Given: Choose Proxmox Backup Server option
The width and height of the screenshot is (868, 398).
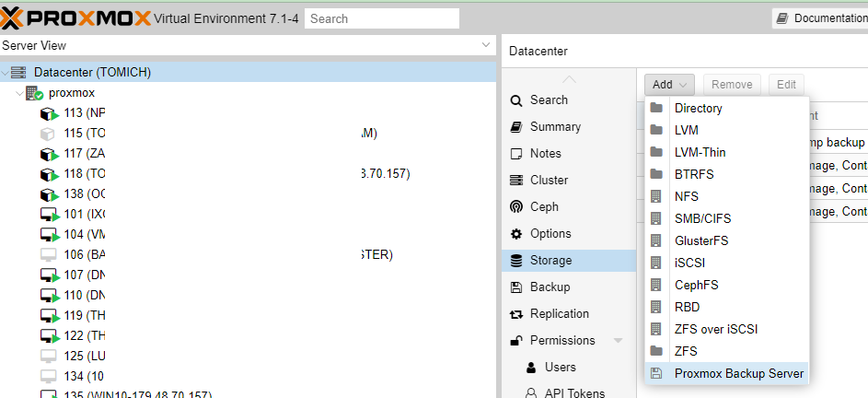Looking at the screenshot, I should (x=726, y=374).
